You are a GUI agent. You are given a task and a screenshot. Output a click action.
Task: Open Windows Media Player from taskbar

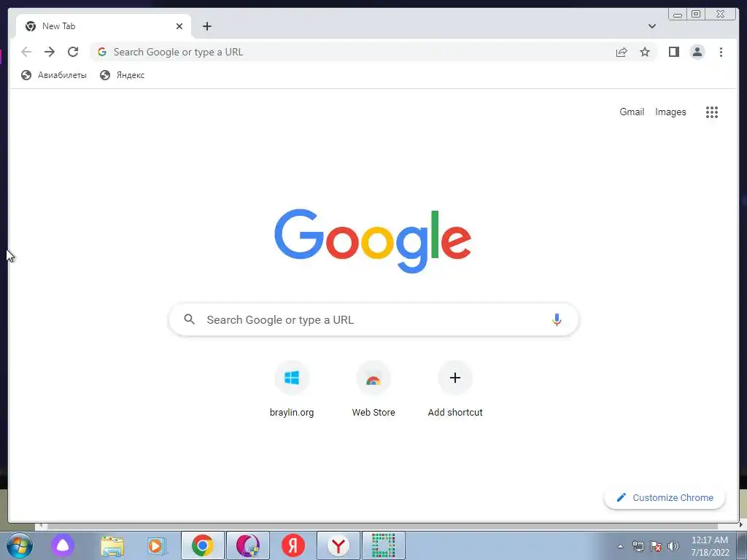coord(156,545)
